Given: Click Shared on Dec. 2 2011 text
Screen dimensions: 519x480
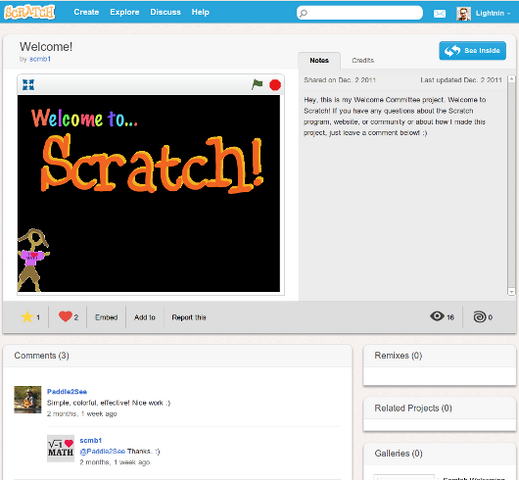Looking at the screenshot, I should point(340,80).
